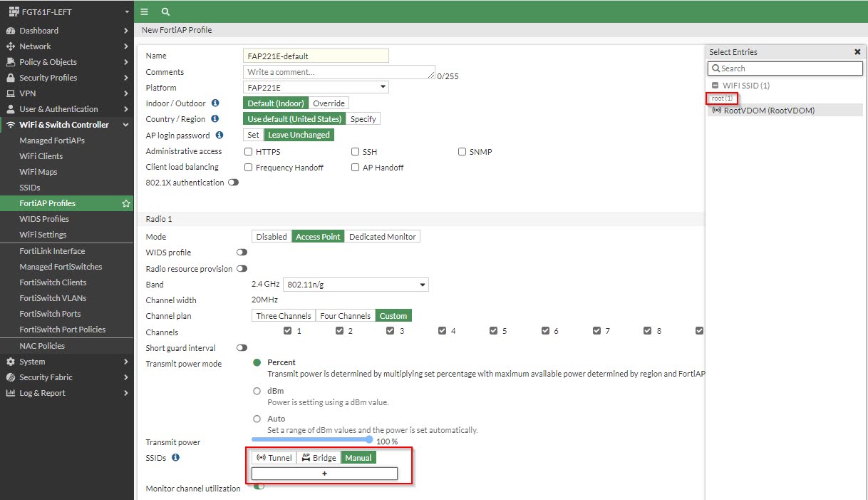The height and width of the screenshot is (500, 868).
Task: Select the RootVDOM SSID entry
Action: (x=785, y=111)
